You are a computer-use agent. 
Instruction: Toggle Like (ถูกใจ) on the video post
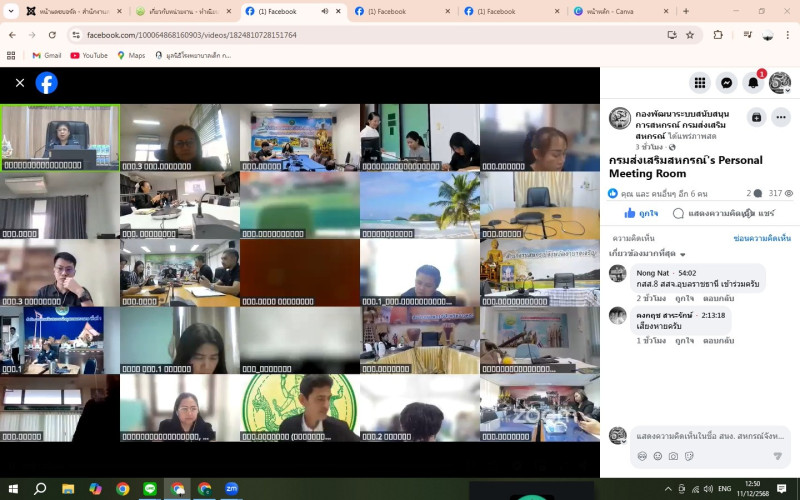coord(641,213)
